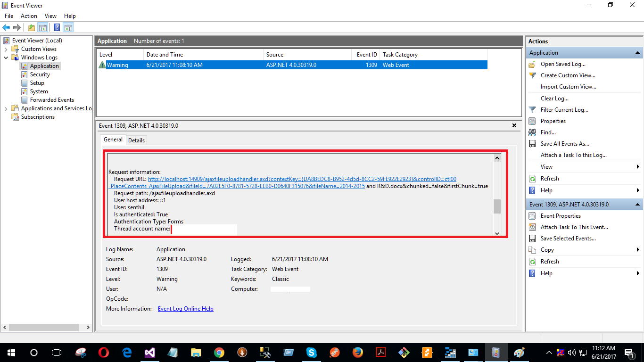This screenshot has width=644, height=362.
Task: Open Help using the question mark toolbar icon
Action: pyautogui.click(x=57, y=27)
